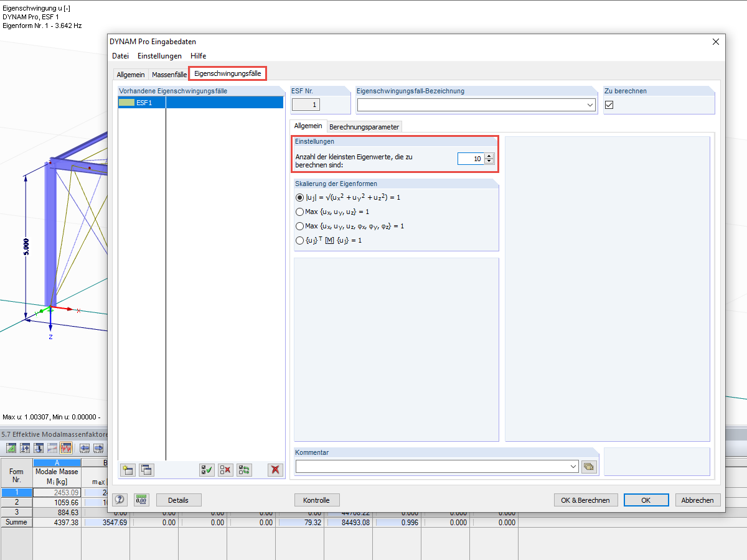The width and height of the screenshot is (747, 560).
Task: Click modal mass cell 884.63 in table
Action: [57, 512]
